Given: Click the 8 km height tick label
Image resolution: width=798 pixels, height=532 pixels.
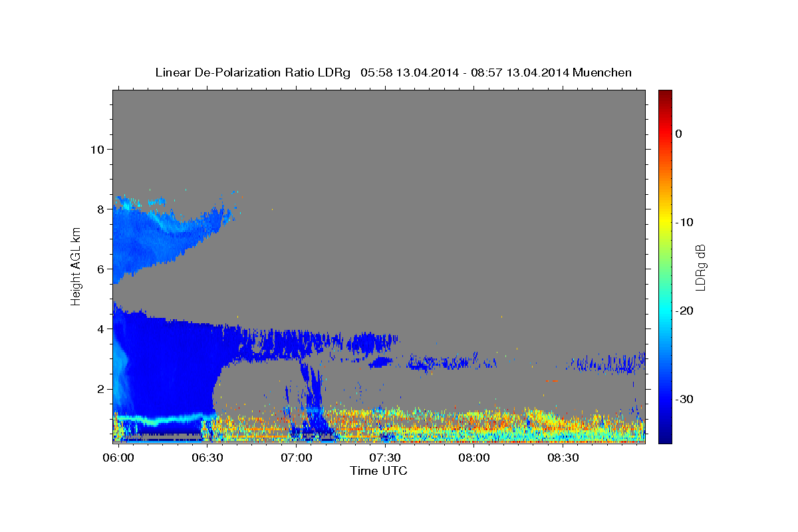Looking at the screenshot, I should tap(100, 209).
